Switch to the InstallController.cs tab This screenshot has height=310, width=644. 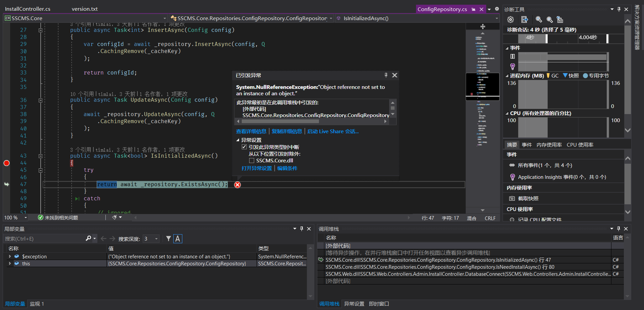[x=28, y=9]
